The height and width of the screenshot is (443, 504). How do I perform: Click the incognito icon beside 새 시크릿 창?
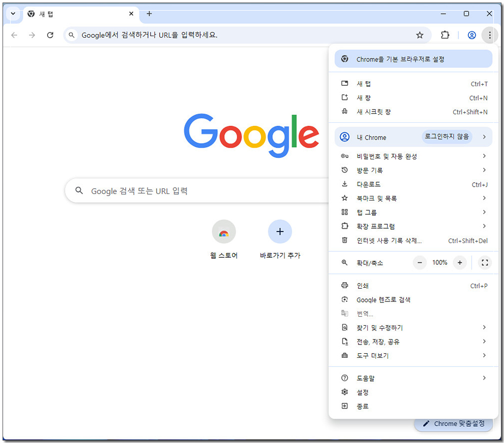click(x=345, y=111)
